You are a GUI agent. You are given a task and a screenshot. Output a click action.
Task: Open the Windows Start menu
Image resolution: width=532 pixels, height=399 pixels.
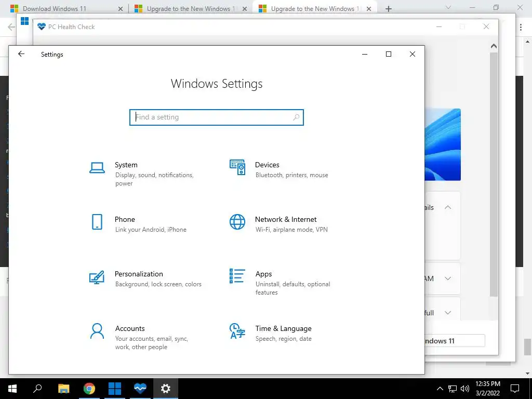pyautogui.click(x=12, y=389)
